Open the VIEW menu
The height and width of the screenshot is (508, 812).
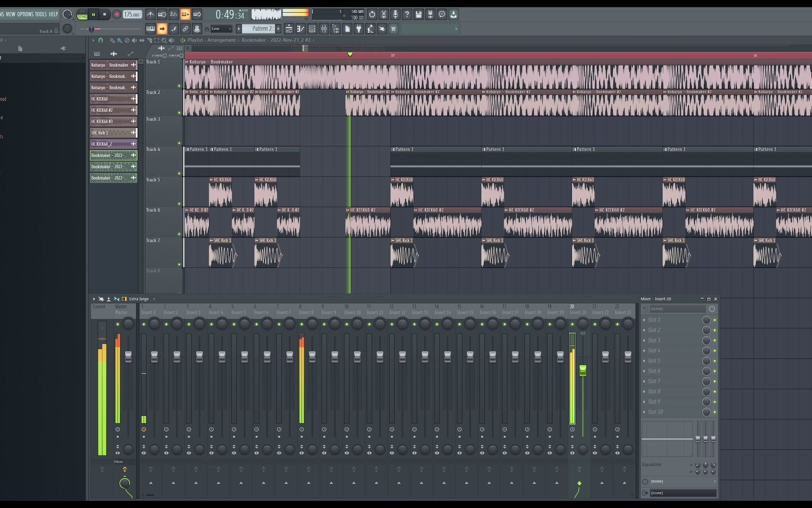10,14
